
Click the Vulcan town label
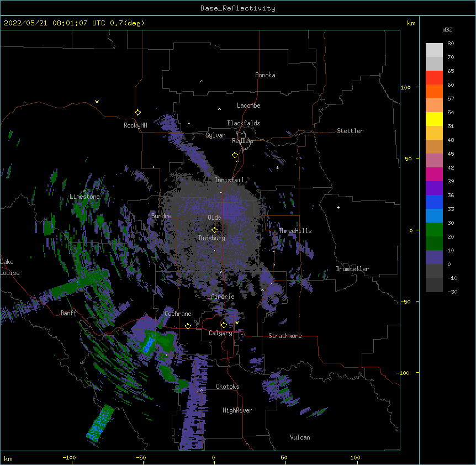300,437
